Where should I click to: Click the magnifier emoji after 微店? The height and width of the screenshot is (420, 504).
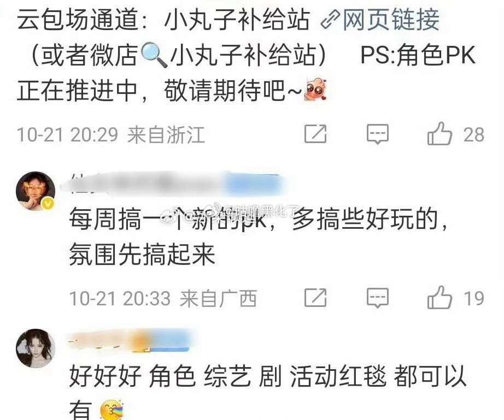(154, 55)
